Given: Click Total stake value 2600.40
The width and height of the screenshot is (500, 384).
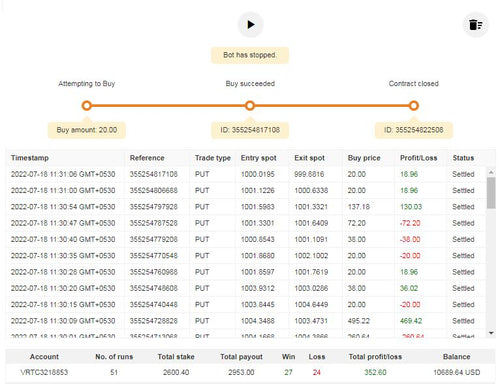Looking at the screenshot, I should 176,372.
